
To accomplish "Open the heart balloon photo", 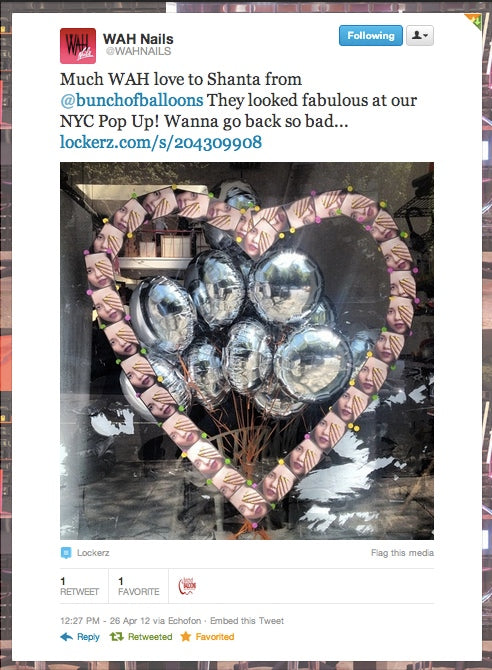I will coord(247,351).
